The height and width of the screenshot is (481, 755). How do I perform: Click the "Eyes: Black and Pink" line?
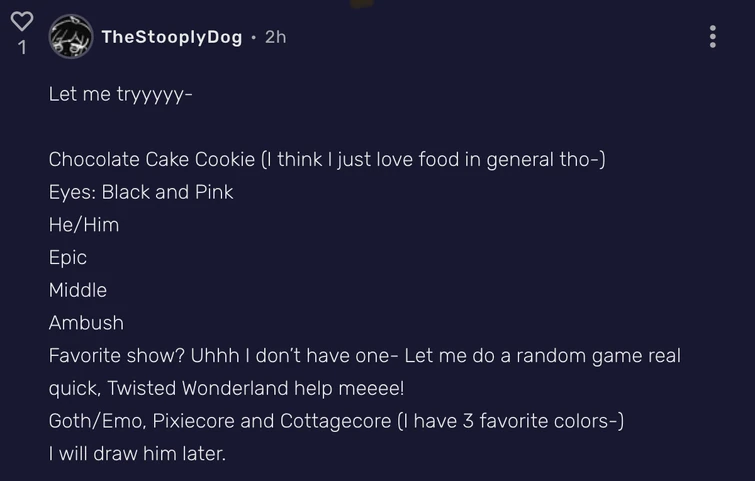pos(141,192)
